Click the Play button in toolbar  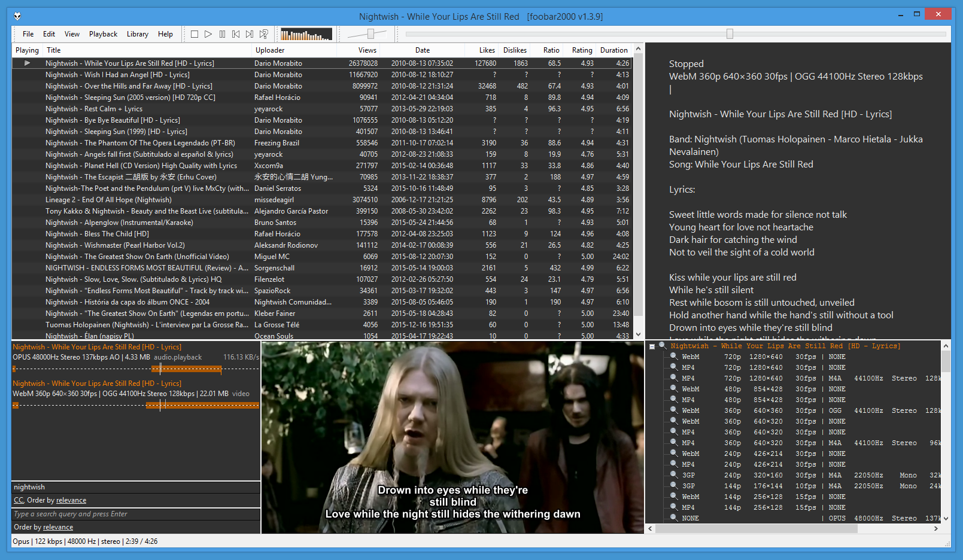[x=208, y=34]
